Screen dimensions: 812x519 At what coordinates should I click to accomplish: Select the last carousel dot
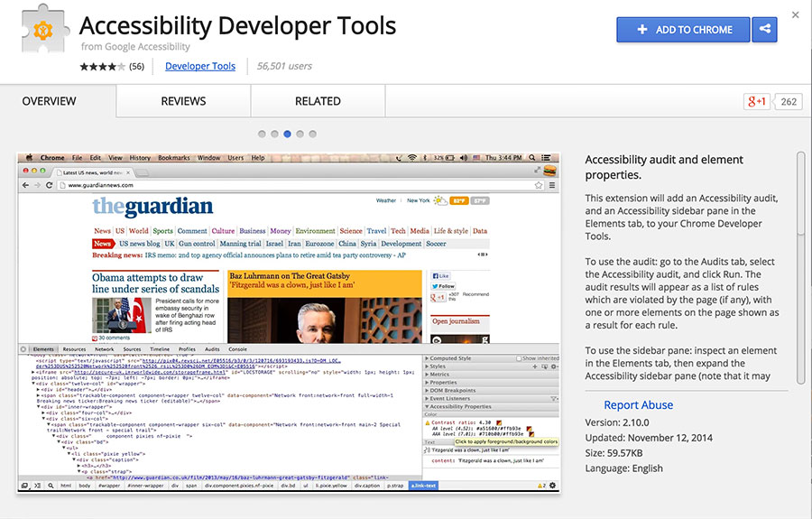point(313,134)
